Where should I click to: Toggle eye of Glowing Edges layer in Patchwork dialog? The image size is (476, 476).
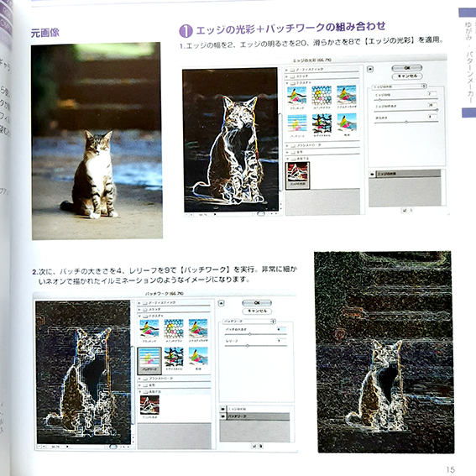(x=223, y=409)
